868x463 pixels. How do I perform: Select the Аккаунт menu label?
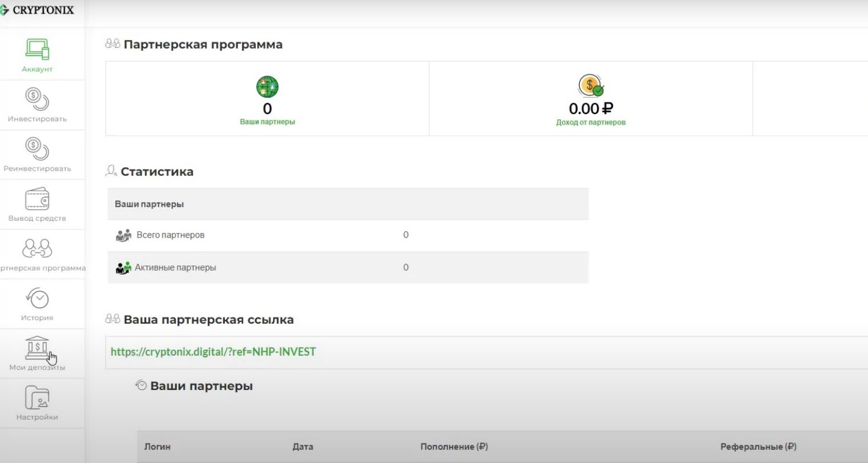37,69
